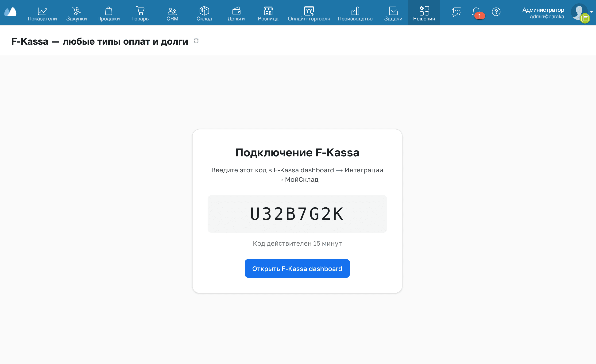
Task: Open the help question mark icon
Action: tap(496, 12)
